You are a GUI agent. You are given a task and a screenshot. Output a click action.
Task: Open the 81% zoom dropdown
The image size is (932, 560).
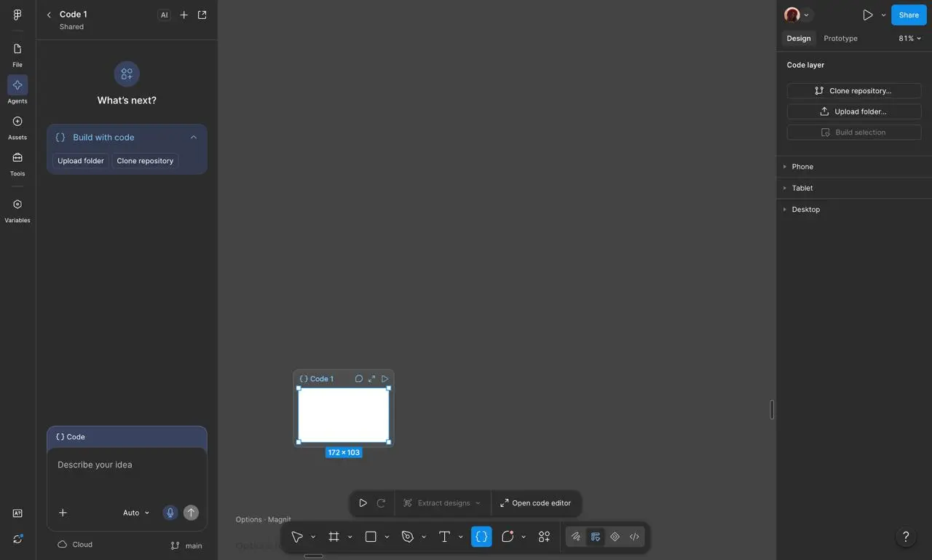(910, 39)
